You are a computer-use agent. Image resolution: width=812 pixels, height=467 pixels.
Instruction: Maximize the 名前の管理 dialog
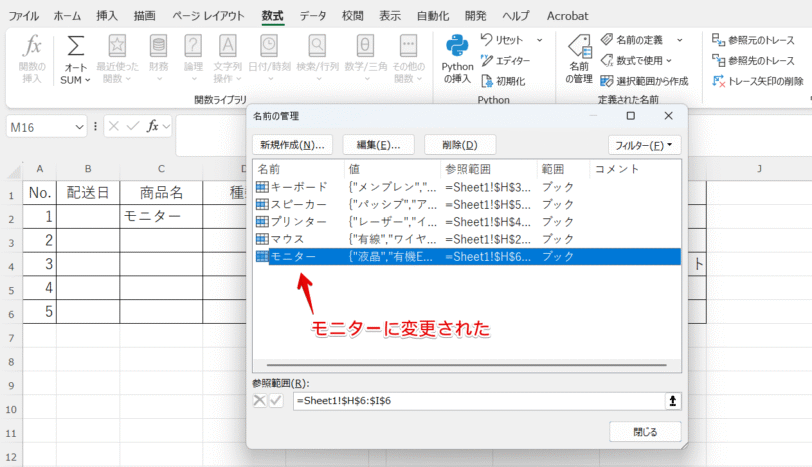pos(630,116)
